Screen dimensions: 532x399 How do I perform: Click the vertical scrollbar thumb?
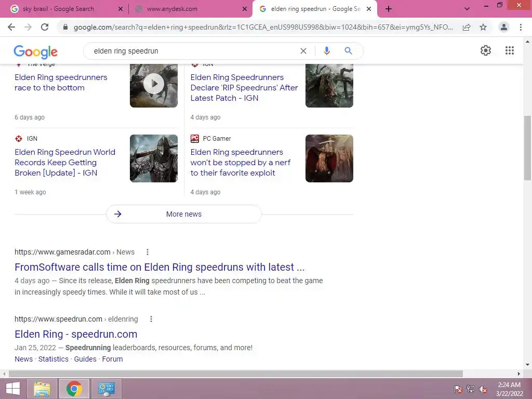pos(527,148)
